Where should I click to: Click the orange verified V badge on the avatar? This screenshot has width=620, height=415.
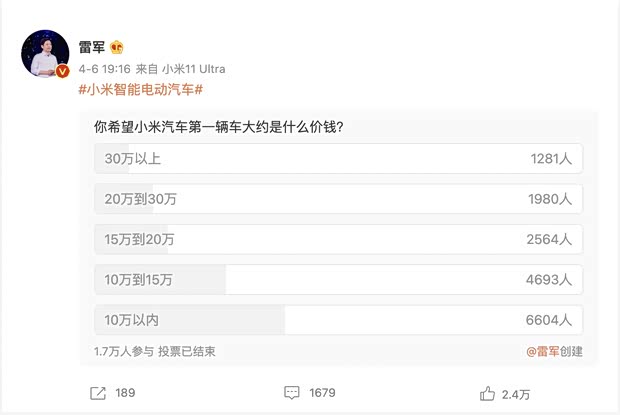pyautogui.click(x=62, y=72)
